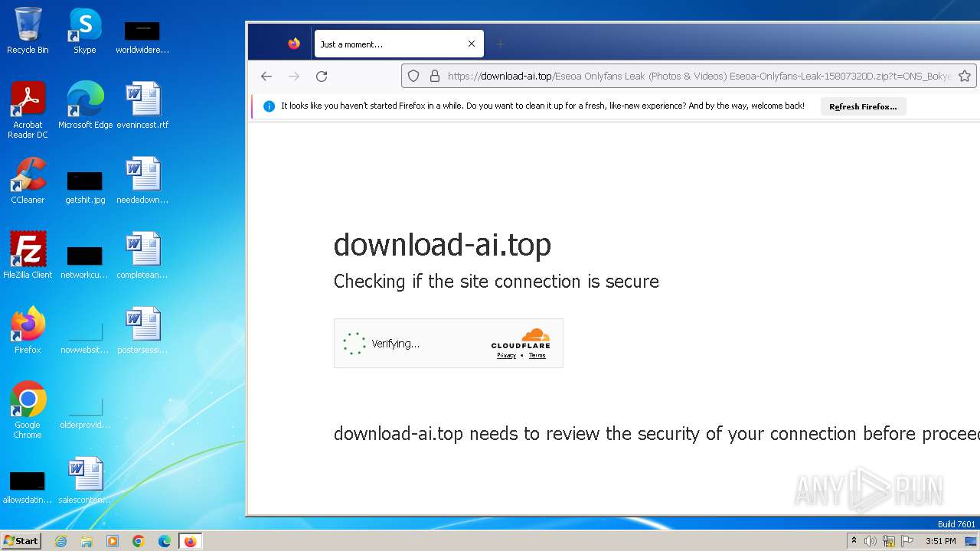Open the allowsdatin file icon
980x551 pixels.
(28, 487)
